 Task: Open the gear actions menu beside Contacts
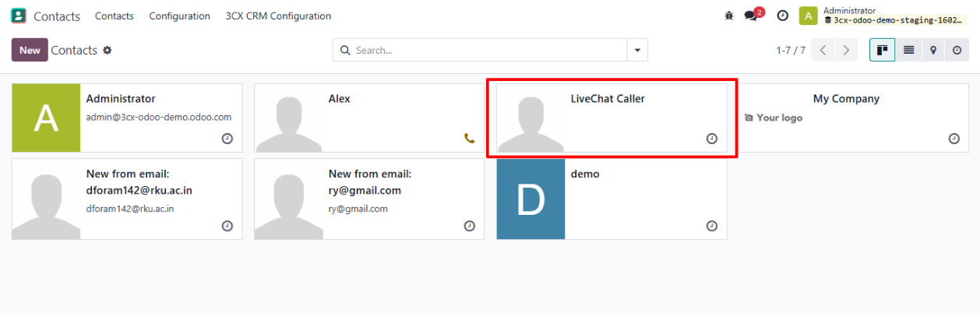coord(108,50)
